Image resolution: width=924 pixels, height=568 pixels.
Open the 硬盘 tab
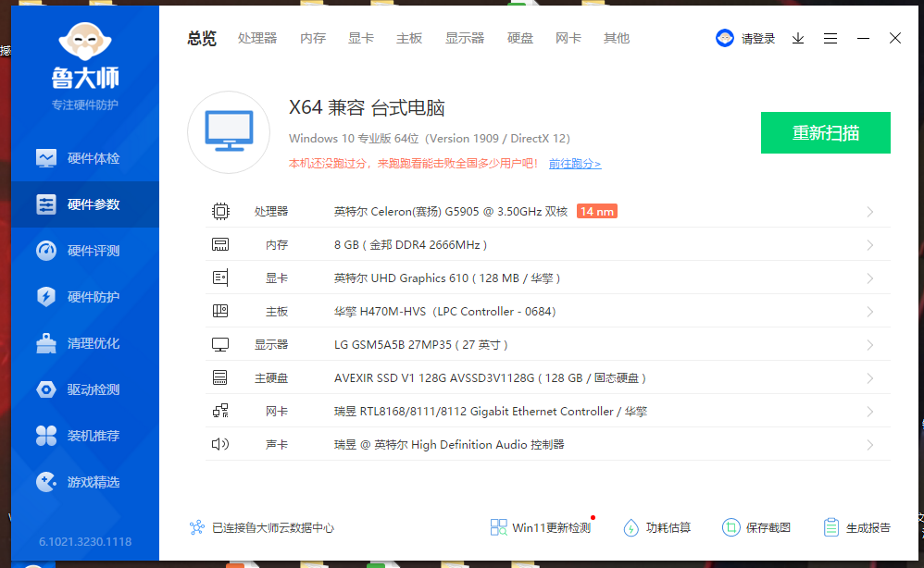click(x=520, y=38)
